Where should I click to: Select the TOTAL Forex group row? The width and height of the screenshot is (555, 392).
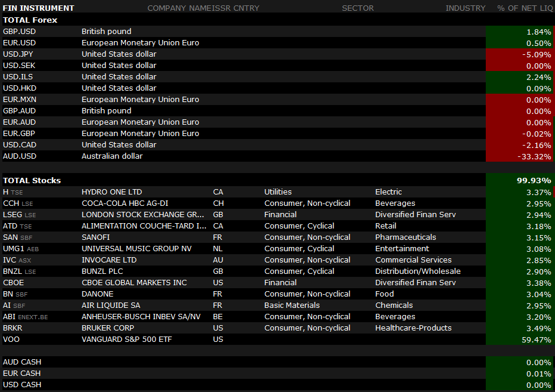(277, 20)
